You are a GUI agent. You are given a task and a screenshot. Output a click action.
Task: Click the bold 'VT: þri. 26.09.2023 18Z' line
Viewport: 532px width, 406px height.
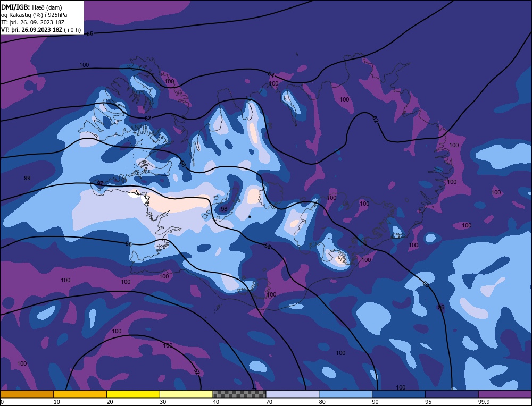[32, 30]
